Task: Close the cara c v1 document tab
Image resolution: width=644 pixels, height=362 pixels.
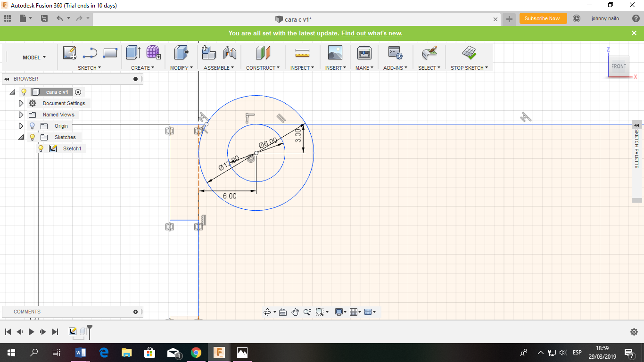Action: 495,19
